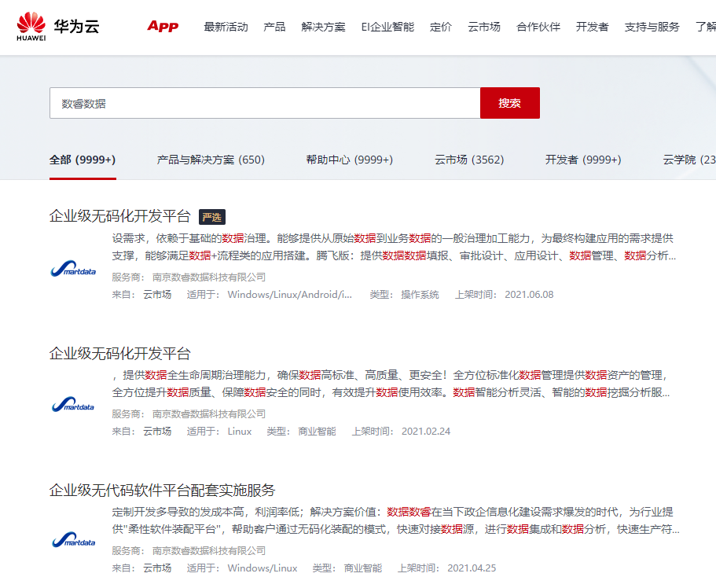Image resolution: width=716 pixels, height=588 pixels.
Task: Click the red 搜索 button
Action: (510, 103)
